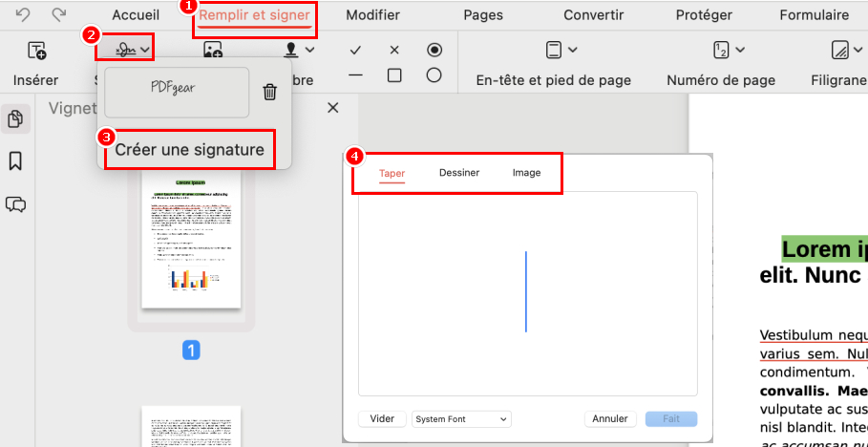Select the square box symbol tool
Image resolution: width=868 pixels, height=447 pixels.
[394, 74]
